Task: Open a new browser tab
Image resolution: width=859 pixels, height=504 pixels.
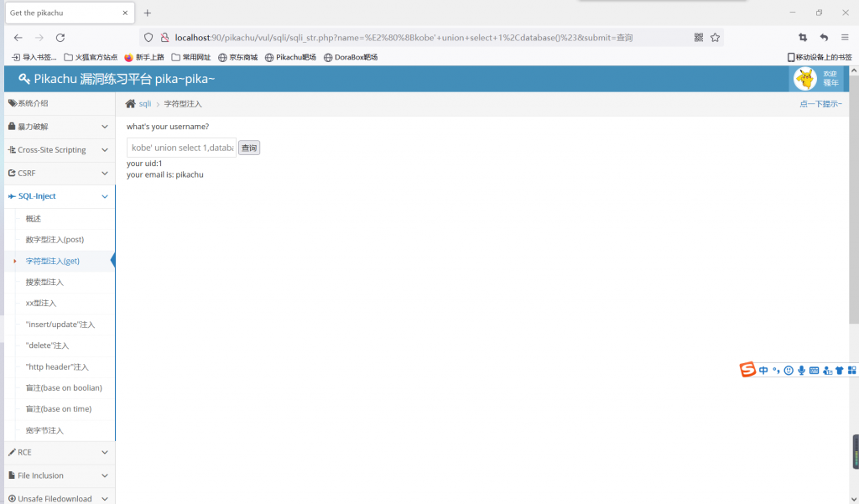Action: 148,13
